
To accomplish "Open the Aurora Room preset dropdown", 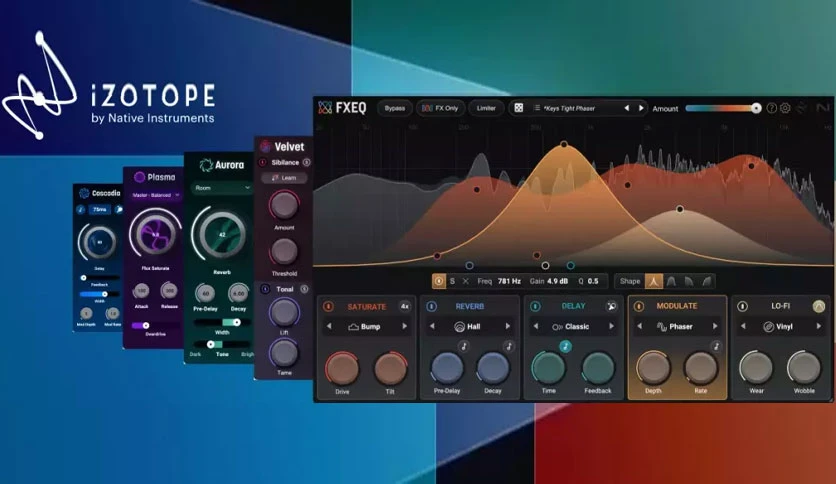I will [x=222, y=188].
